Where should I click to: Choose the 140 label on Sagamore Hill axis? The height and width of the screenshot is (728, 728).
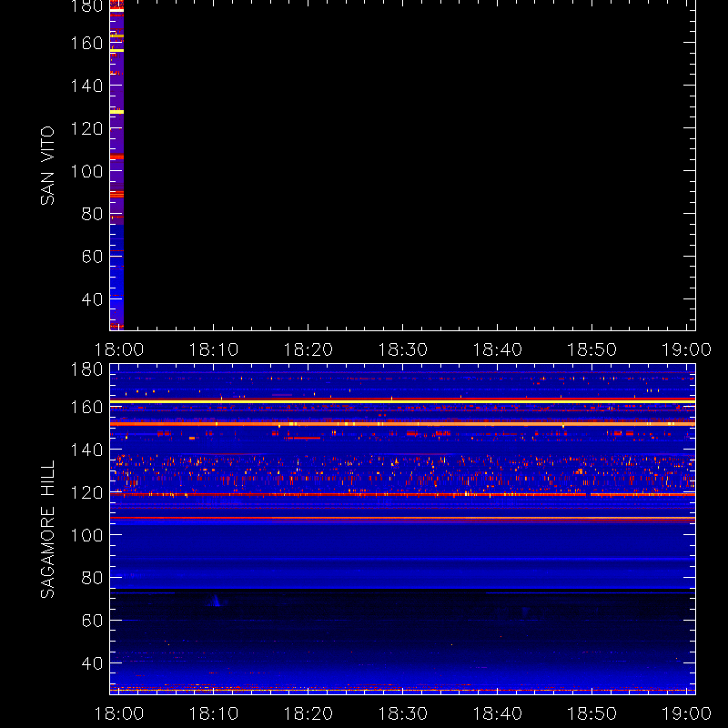[x=86, y=450]
